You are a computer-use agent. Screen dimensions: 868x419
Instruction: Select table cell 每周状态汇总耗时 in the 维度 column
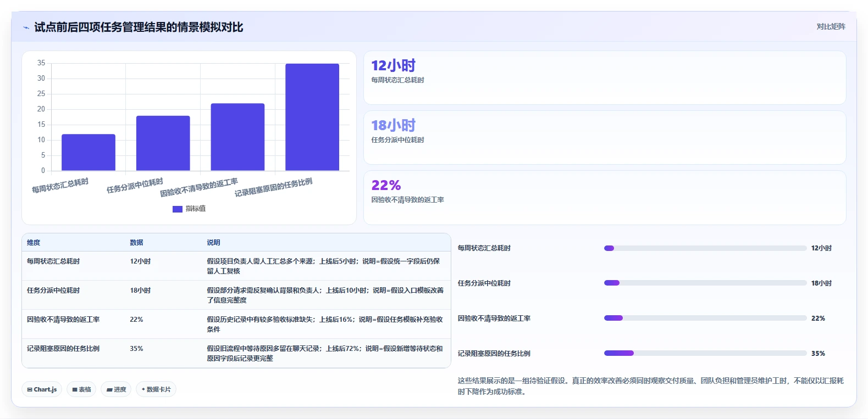[53, 261]
